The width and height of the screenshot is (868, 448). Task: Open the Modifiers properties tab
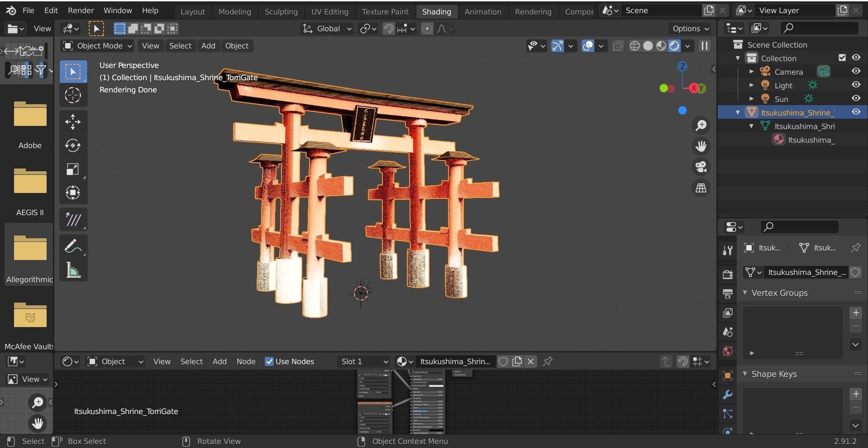click(728, 395)
